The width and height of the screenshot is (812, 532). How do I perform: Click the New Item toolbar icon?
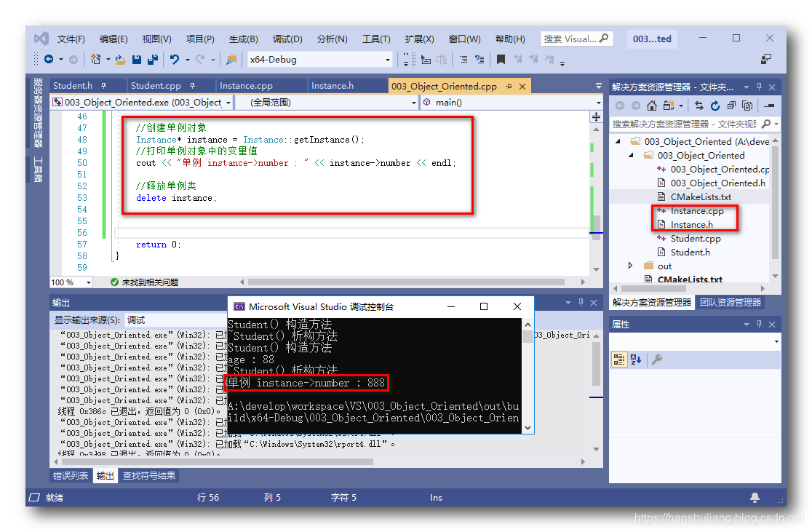pyautogui.click(x=96, y=60)
